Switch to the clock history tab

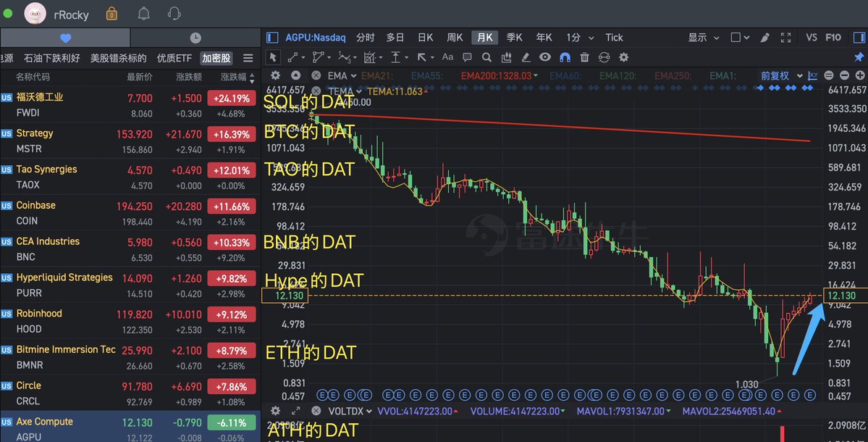195,38
